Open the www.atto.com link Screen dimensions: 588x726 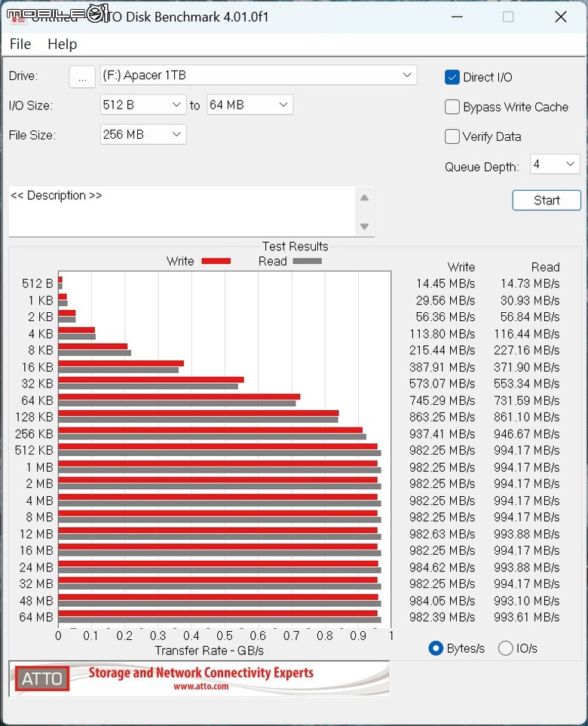point(201,687)
